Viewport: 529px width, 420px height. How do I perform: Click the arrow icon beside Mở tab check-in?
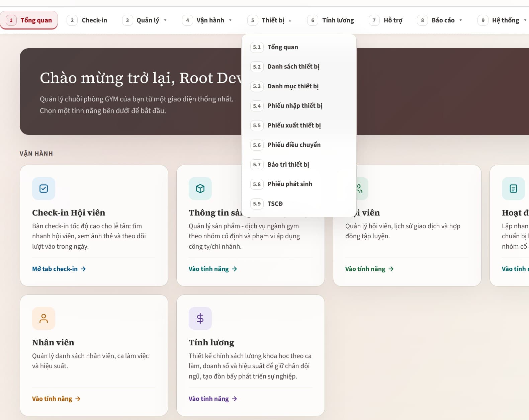pos(83,269)
